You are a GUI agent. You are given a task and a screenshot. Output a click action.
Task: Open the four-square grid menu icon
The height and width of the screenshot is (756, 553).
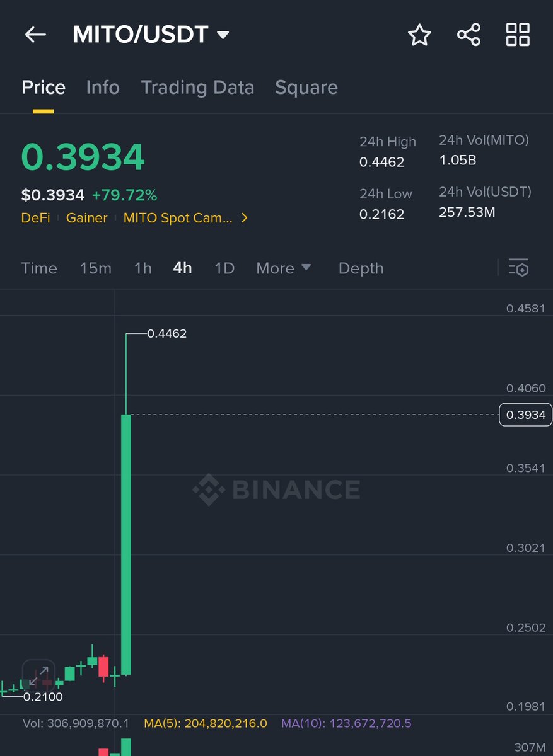point(518,35)
